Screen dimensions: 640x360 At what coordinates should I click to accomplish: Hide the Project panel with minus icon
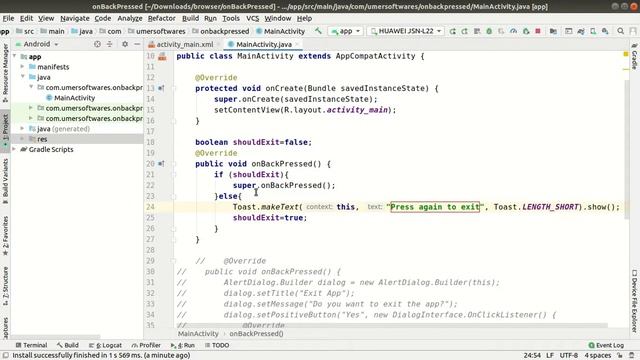[137, 44]
